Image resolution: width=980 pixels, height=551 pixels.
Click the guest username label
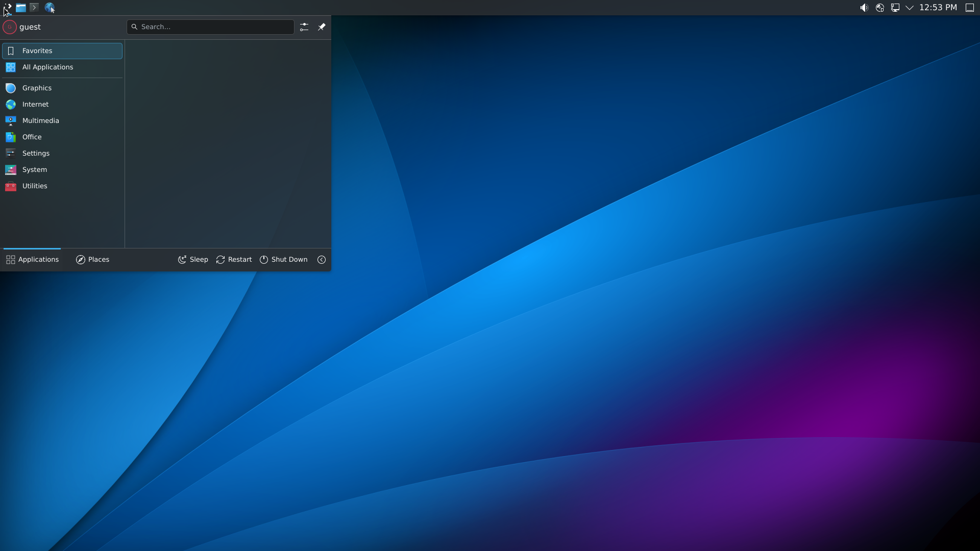click(x=30, y=27)
